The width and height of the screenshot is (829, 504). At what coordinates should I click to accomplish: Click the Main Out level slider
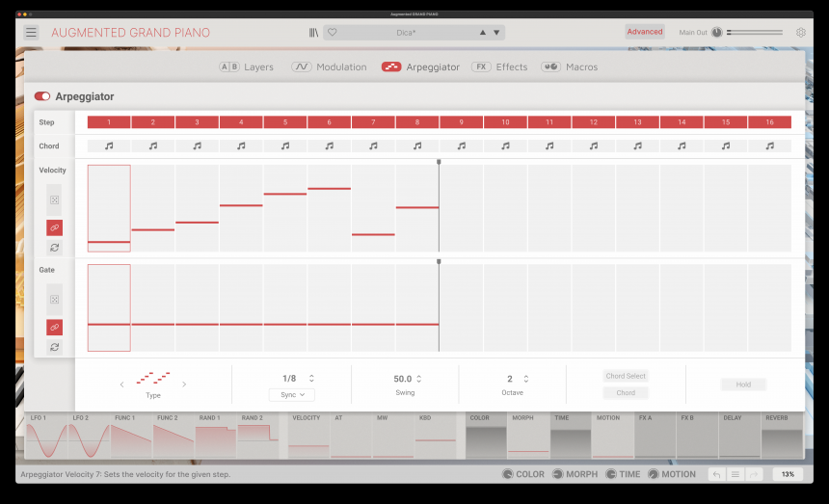click(755, 32)
